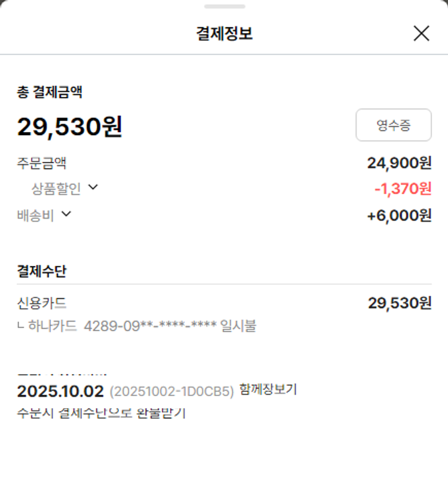Screen dimensions: 448x484
Task: Click the 결제수단 section heading
Action: [x=42, y=271]
